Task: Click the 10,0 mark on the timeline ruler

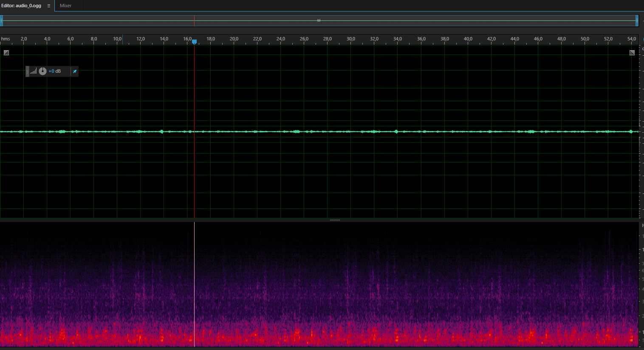Action: coord(117,39)
